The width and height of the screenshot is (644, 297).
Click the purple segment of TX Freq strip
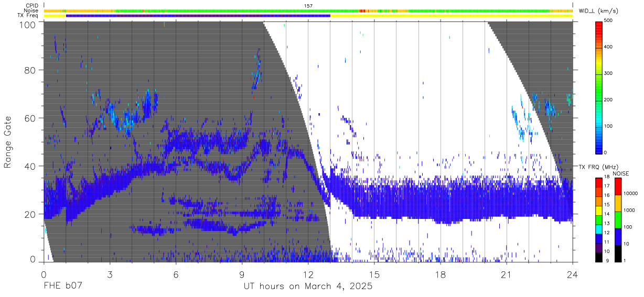click(198, 16)
